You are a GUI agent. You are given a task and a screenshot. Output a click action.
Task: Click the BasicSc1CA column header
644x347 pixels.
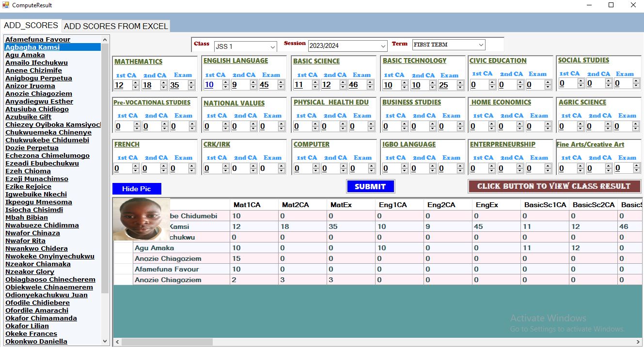click(x=545, y=205)
